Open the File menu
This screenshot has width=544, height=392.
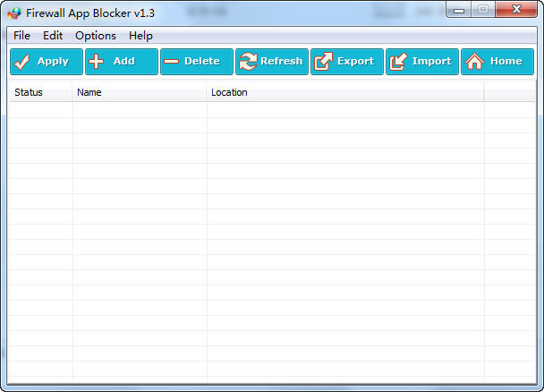21,36
